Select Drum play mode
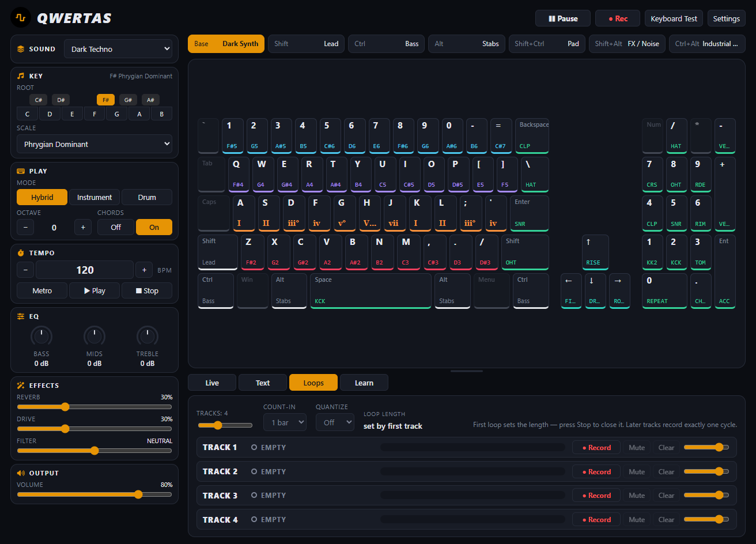 point(147,197)
